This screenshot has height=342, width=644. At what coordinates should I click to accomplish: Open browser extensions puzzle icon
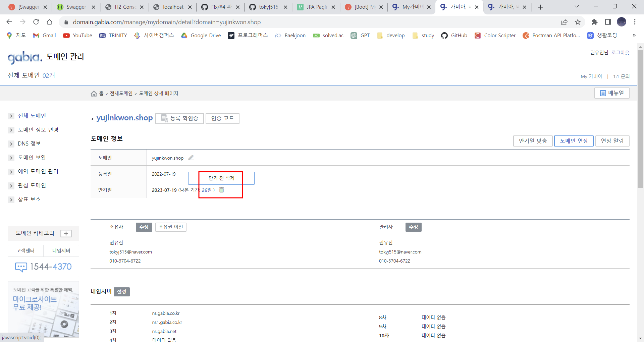click(x=594, y=22)
